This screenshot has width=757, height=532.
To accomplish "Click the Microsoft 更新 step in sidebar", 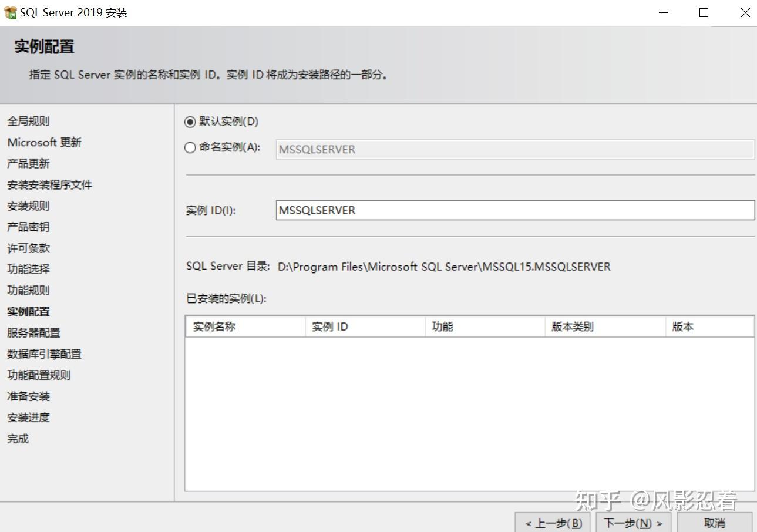I will [45, 143].
